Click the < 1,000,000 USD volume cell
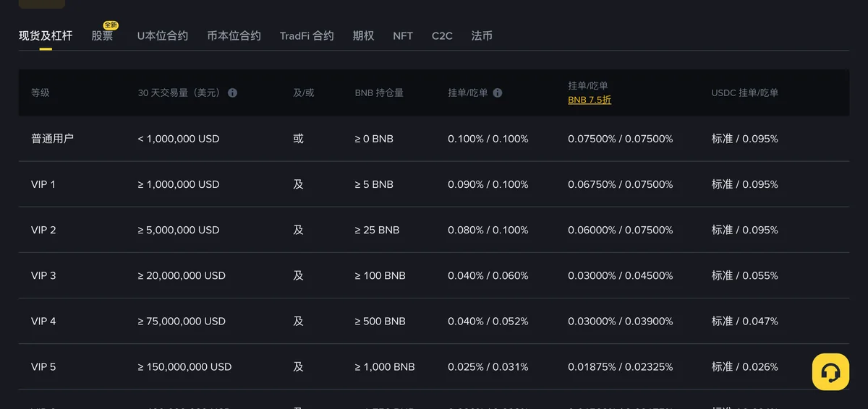This screenshot has width=868, height=409. (179, 138)
